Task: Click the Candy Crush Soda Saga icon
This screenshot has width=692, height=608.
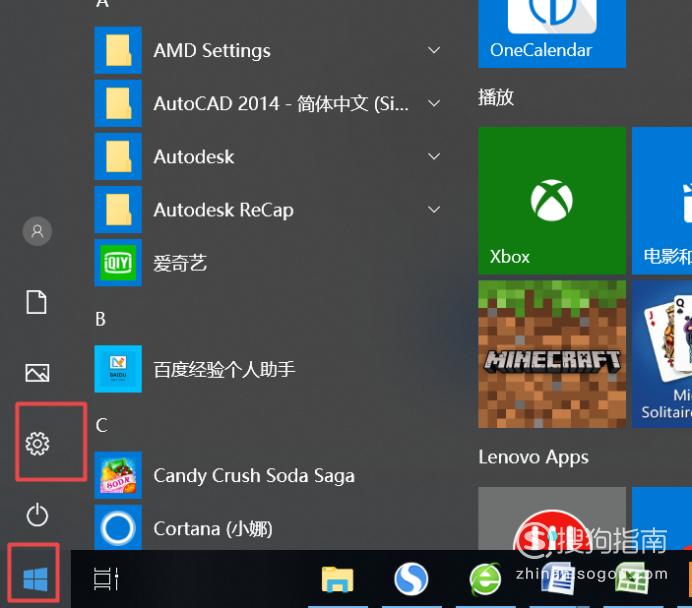Action: click(118, 475)
